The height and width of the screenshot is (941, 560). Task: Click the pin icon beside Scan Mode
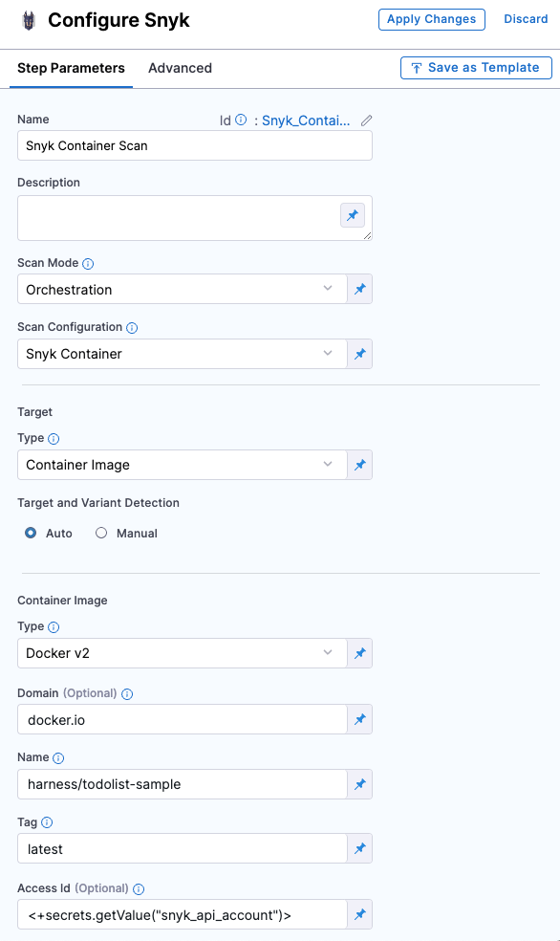pos(359,289)
